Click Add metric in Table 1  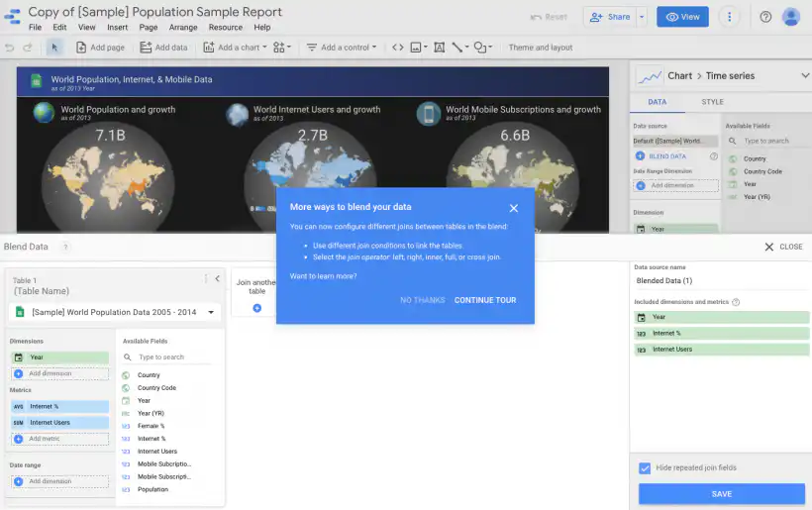[x=59, y=439]
